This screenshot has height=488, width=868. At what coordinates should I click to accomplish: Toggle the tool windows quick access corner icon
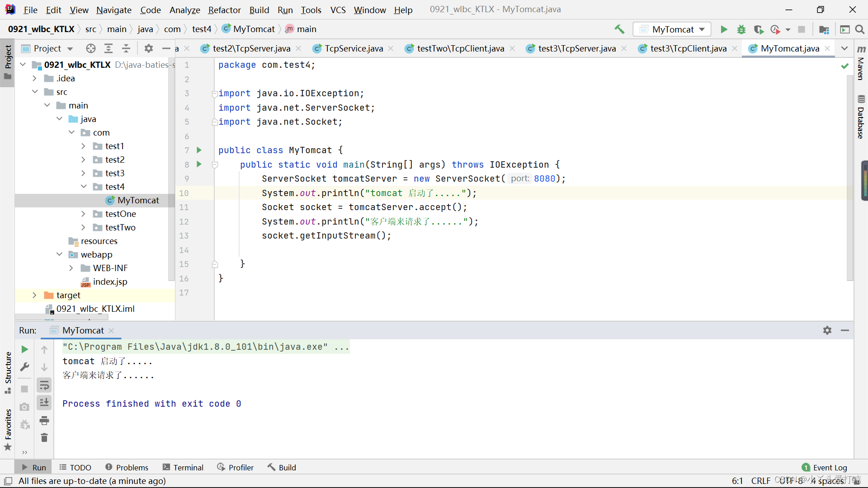8,481
